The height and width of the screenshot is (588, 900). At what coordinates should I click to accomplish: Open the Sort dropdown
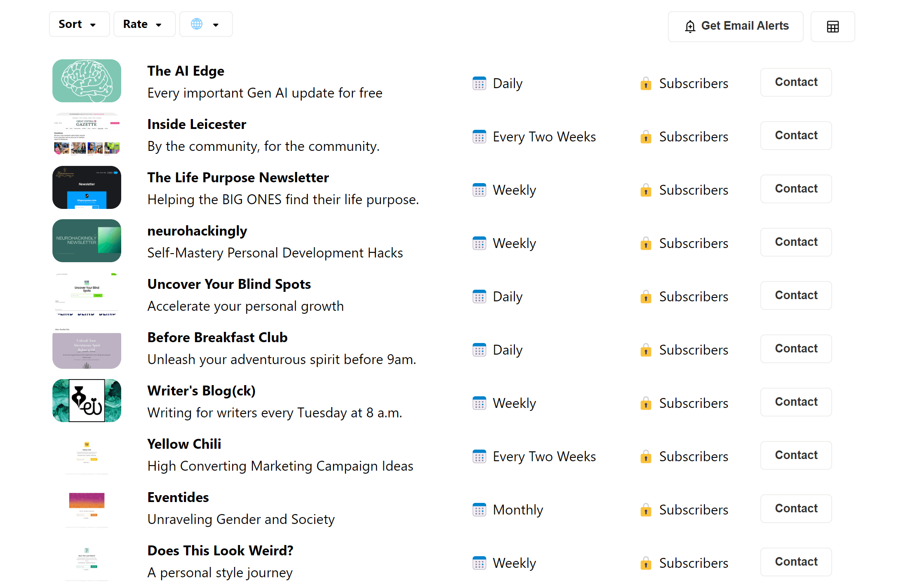click(79, 24)
